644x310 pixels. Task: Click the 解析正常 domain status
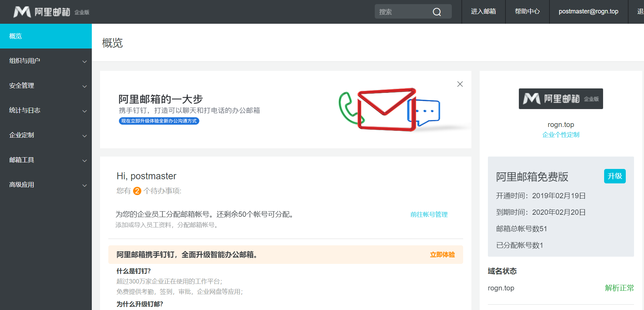coord(620,288)
